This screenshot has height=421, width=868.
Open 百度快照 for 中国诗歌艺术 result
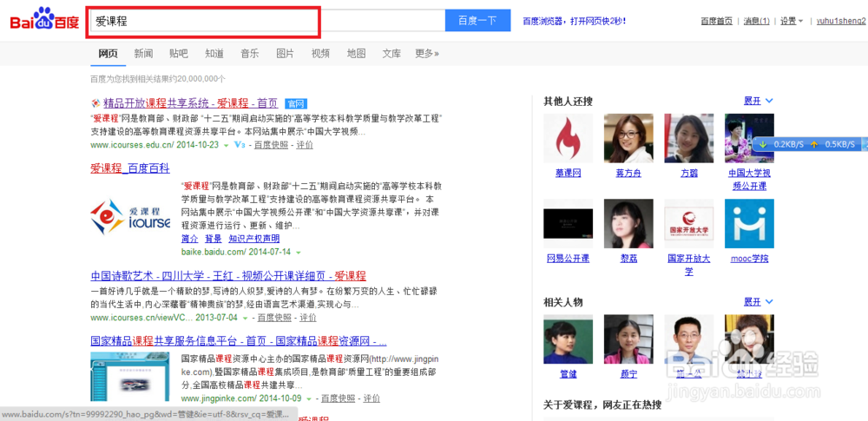click(274, 318)
